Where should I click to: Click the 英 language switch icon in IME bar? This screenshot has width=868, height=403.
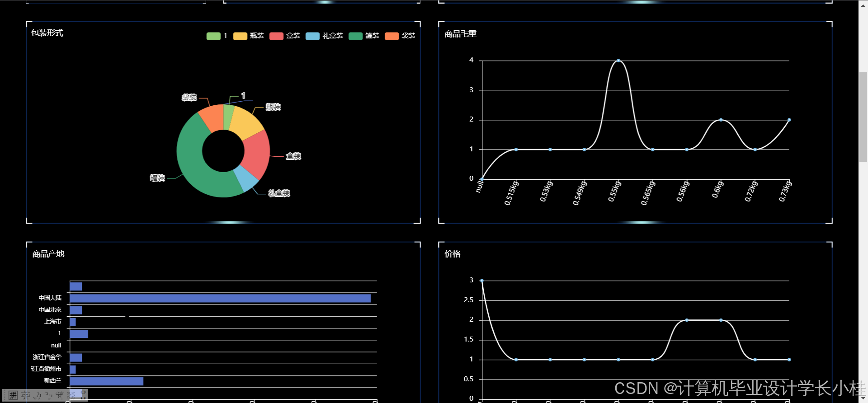pyautogui.click(x=26, y=396)
